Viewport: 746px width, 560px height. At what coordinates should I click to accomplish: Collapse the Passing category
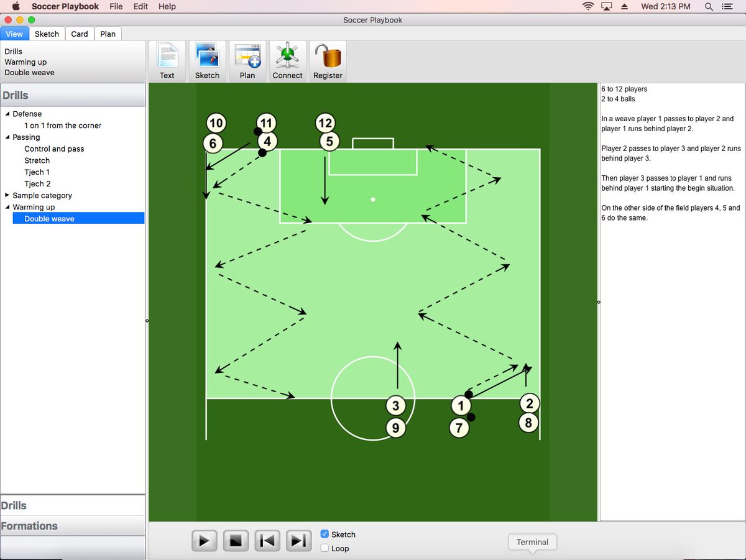pos(7,137)
